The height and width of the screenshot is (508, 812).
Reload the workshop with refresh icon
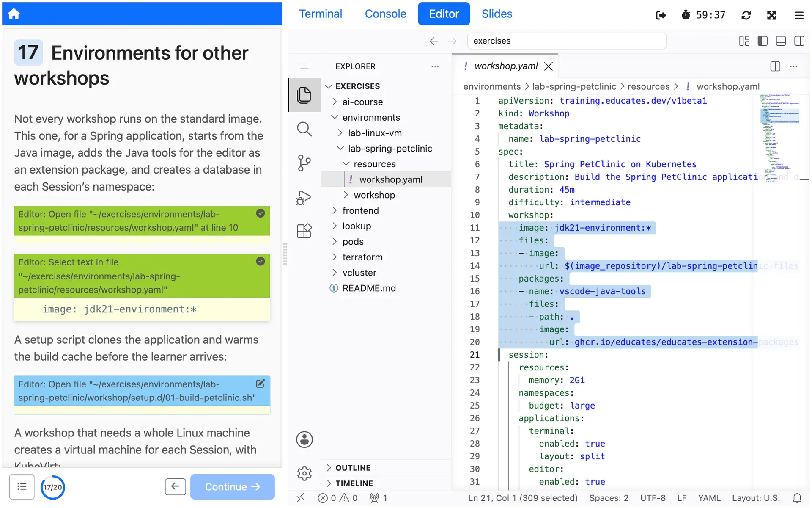746,15
